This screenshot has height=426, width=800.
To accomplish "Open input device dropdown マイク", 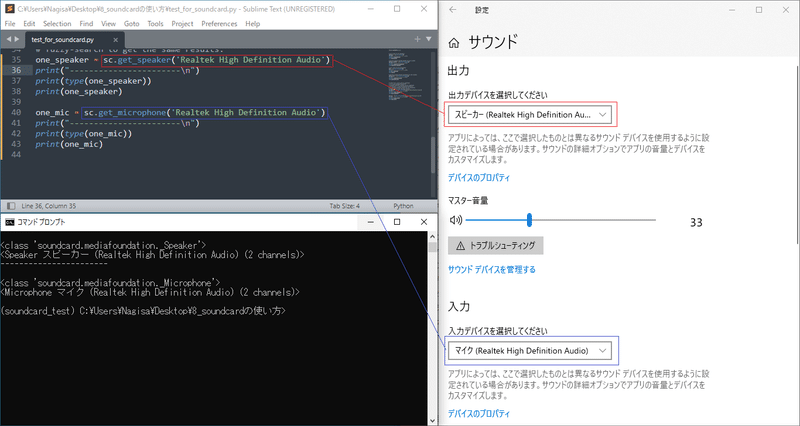I will 530,350.
